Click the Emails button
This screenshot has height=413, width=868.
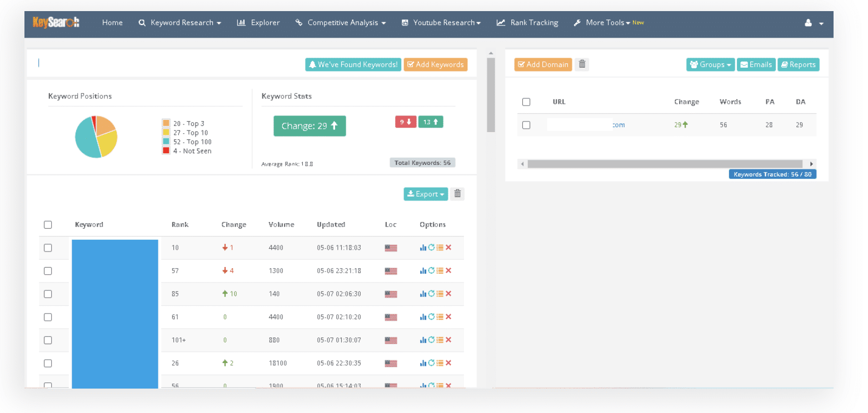756,64
